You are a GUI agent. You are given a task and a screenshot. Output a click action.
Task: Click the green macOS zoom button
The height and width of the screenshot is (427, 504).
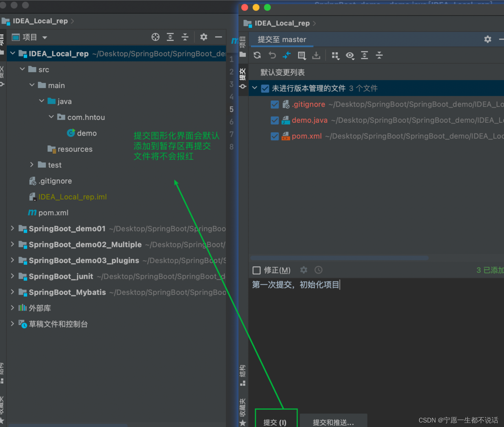pyautogui.click(x=267, y=8)
